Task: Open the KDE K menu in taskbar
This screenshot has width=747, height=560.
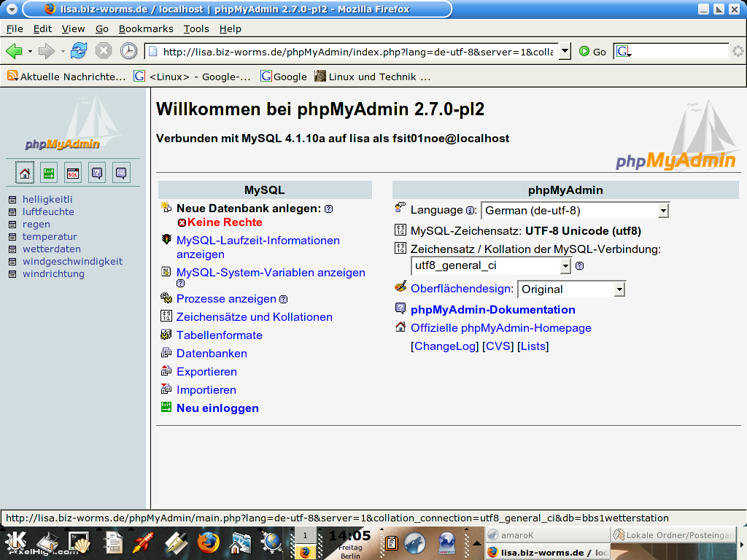Action: (17, 542)
